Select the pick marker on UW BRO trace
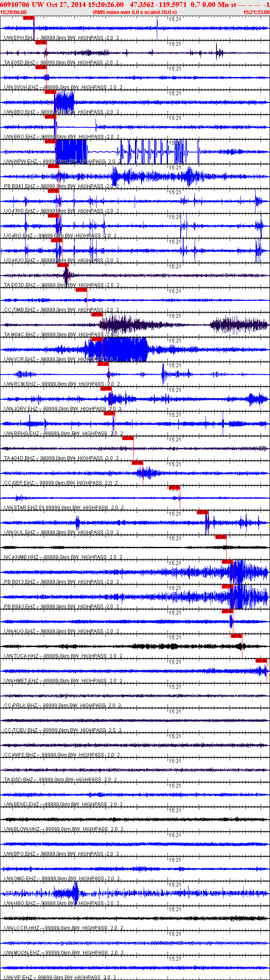This screenshot has height=980, width=270. [50, 117]
